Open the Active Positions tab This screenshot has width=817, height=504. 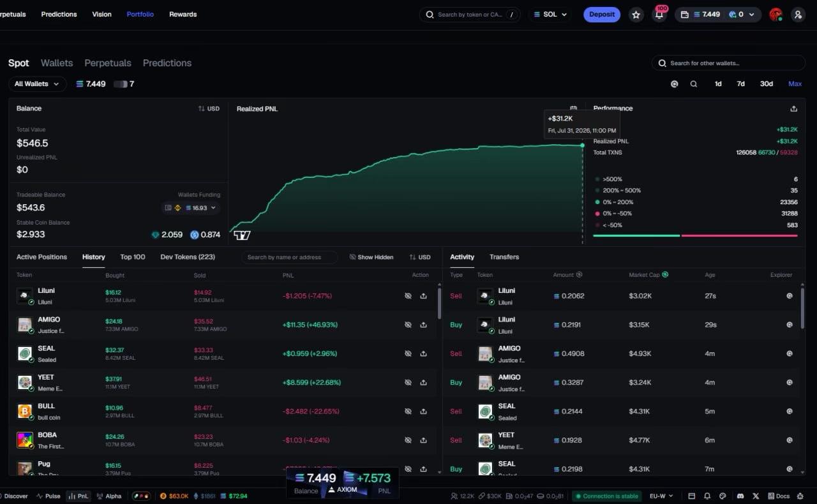(41, 257)
